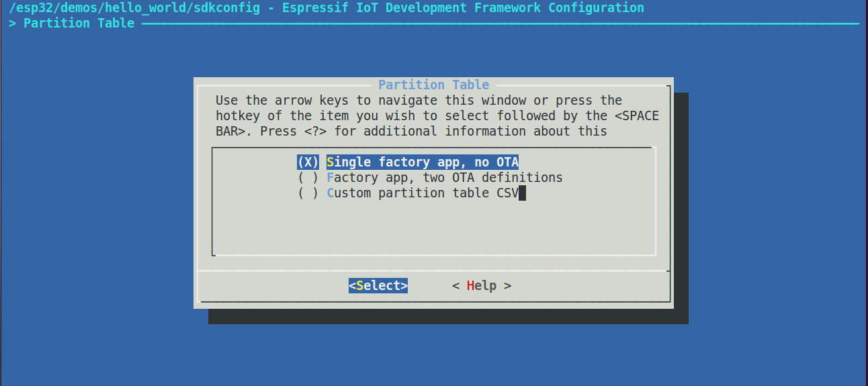Click the red 'H' hotkey in Help
Screen dimensions: 868x386
point(471,286)
